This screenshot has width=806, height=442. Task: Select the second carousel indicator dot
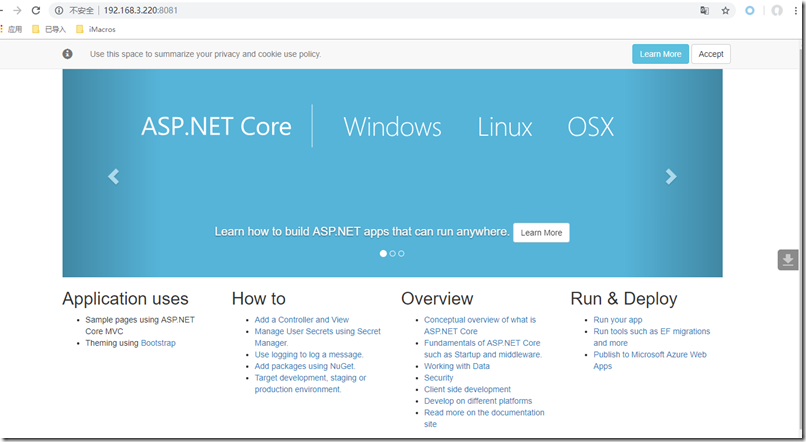point(393,253)
